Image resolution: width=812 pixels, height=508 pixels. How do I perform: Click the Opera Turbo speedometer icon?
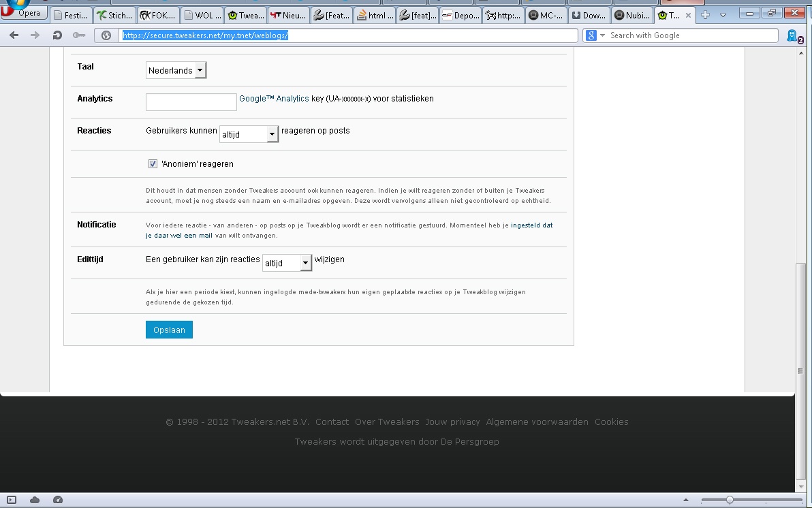(58, 500)
